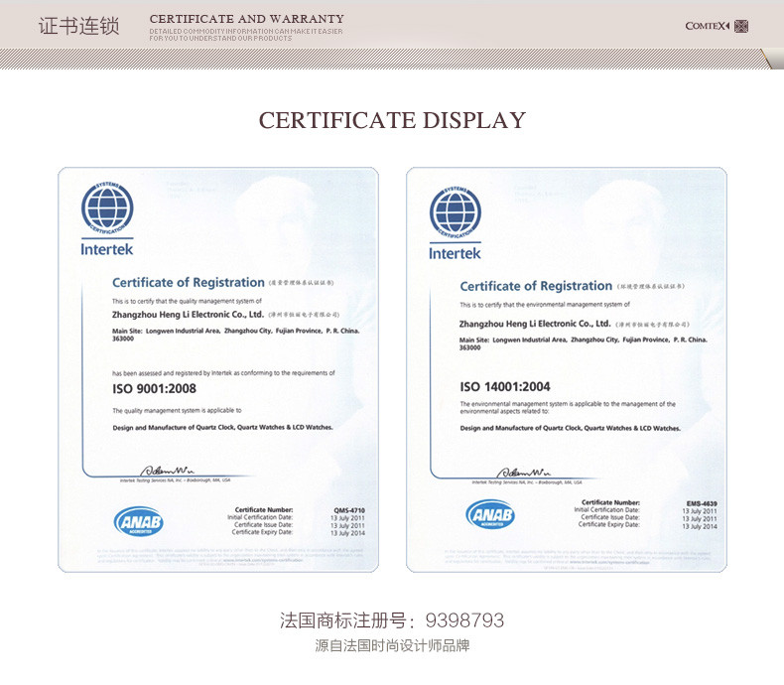784x685 pixels.
Task: Click the French trademark number 9398793
Action: [463, 620]
